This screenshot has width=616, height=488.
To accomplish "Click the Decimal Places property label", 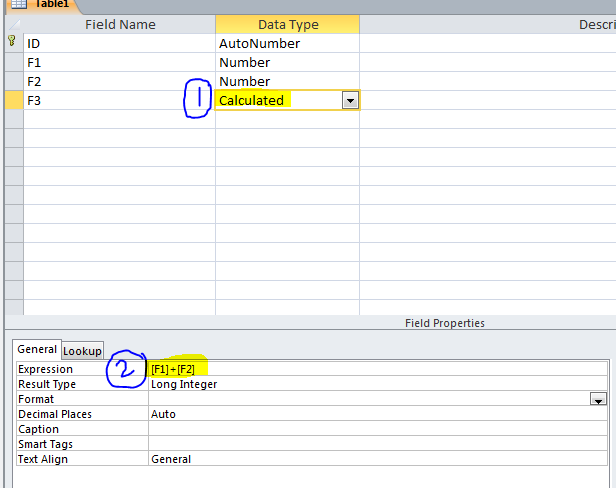I will pyautogui.click(x=55, y=414).
